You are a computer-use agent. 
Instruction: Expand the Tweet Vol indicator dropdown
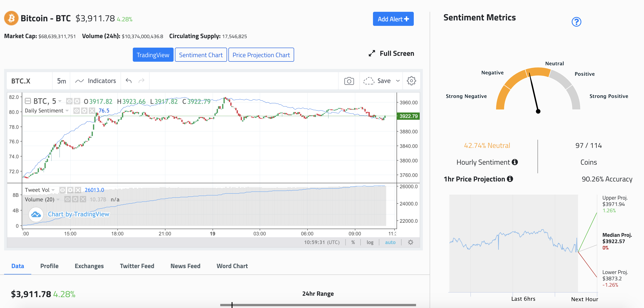coord(53,190)
